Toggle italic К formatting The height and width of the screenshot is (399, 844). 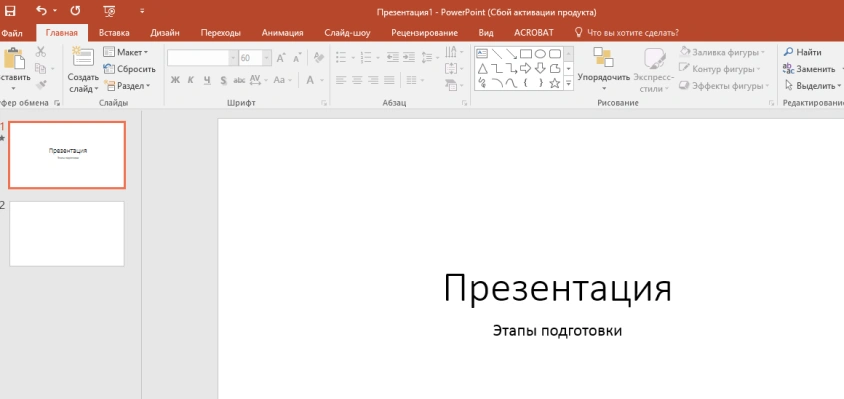(x=191, y=80)
